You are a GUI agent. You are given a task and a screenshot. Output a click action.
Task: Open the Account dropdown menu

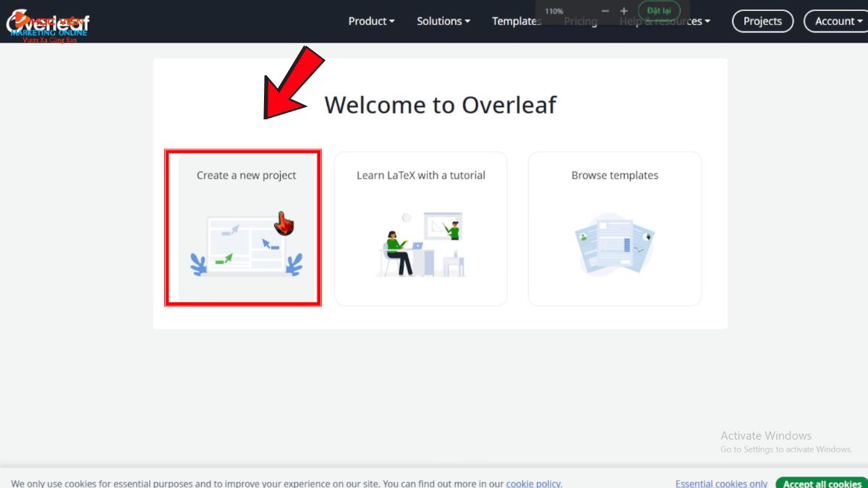pos(838,21)
